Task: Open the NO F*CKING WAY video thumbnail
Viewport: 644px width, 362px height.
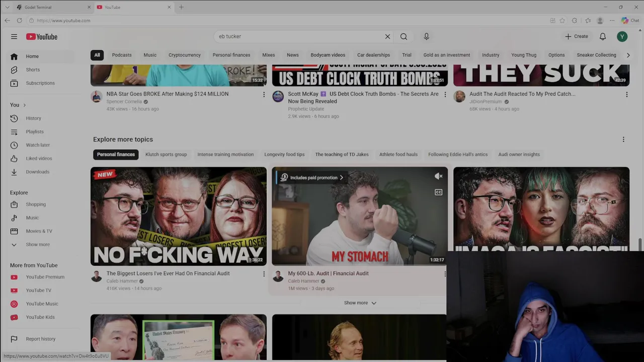Action: tap(179, 216)
